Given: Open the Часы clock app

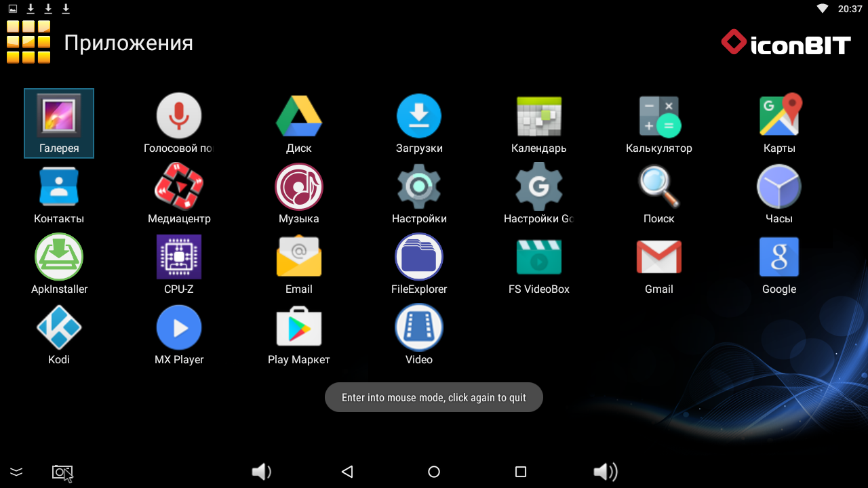Looking at the screenshot, I should click(x=779, y=194).
